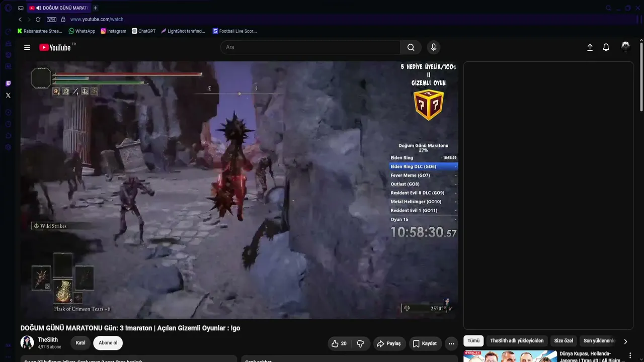Image resolution: width=644 pixels, height=362 pixels.
Task: Open the Opera GX main menu logo
Action: pyautogui.click(x=8, y=8)
